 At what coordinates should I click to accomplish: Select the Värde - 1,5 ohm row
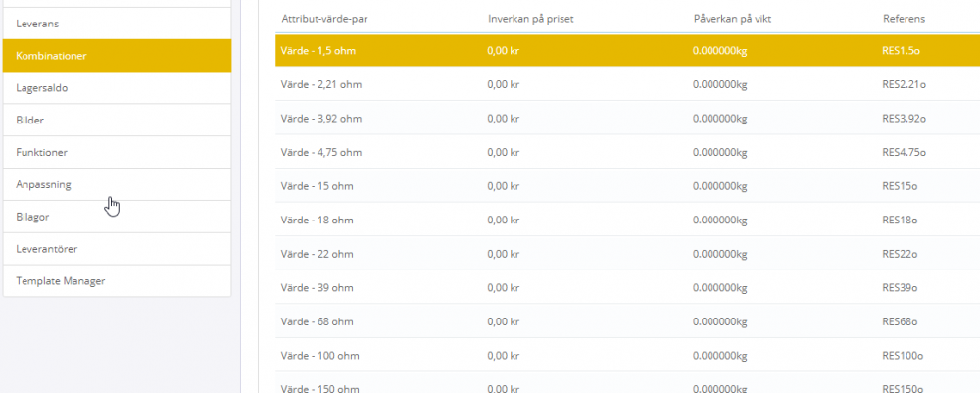pyautogui.click(x=321, y=51)
